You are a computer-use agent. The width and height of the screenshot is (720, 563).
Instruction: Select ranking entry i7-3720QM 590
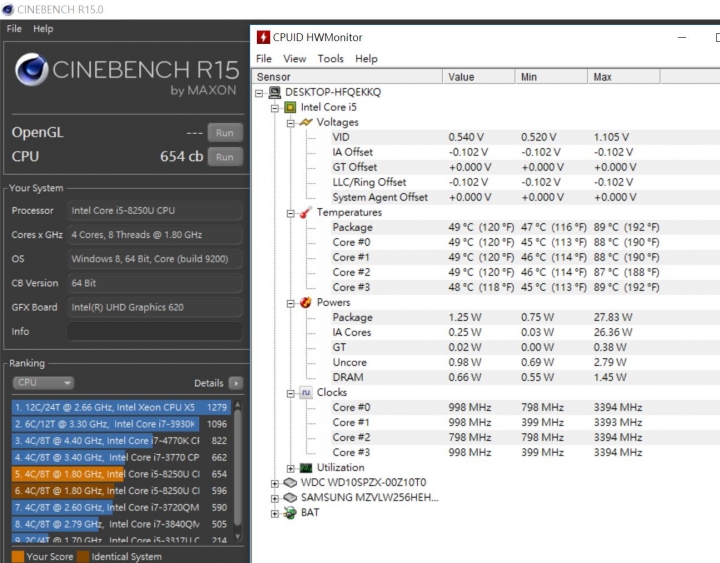(120, 507)
